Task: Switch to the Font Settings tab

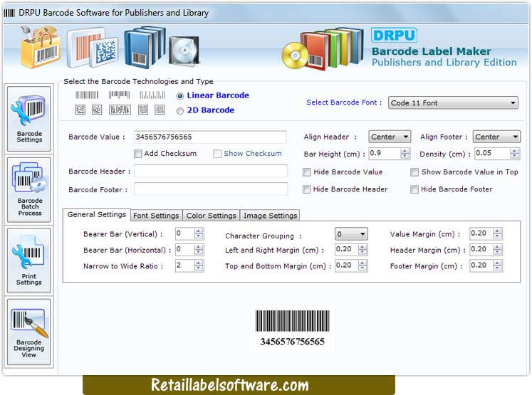Action: click(156, 216)
